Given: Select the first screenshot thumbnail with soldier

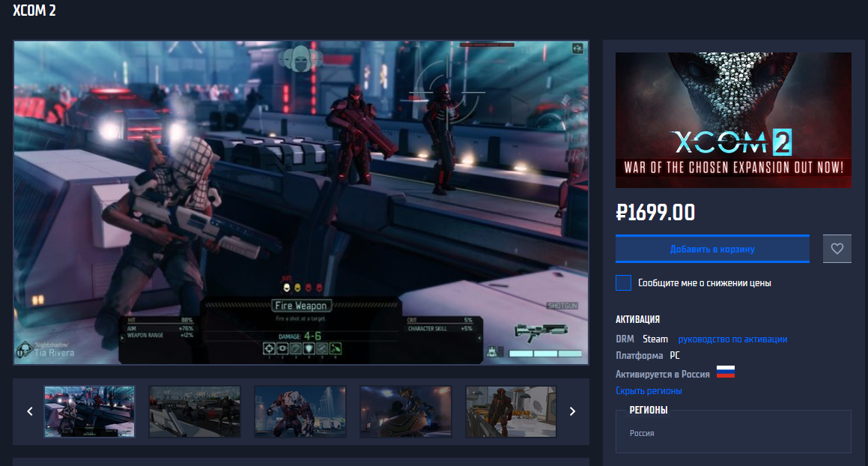Looking at the screenshot, I should (89, 412).
